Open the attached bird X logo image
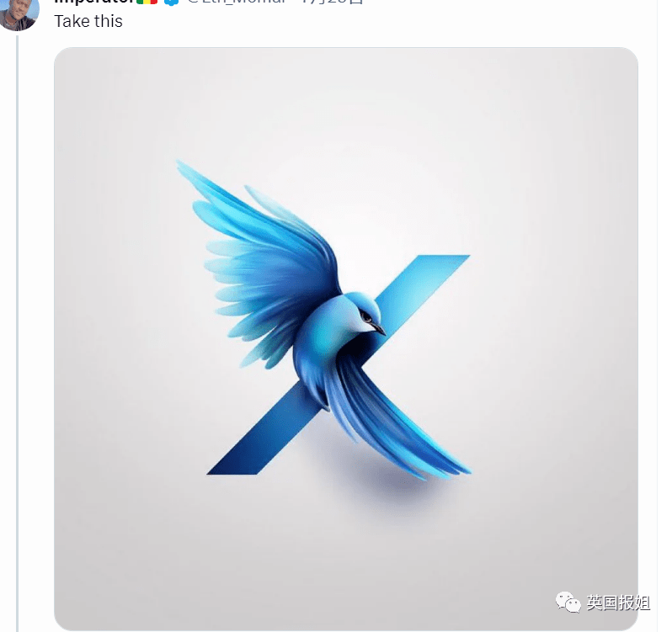 point(346,338)
